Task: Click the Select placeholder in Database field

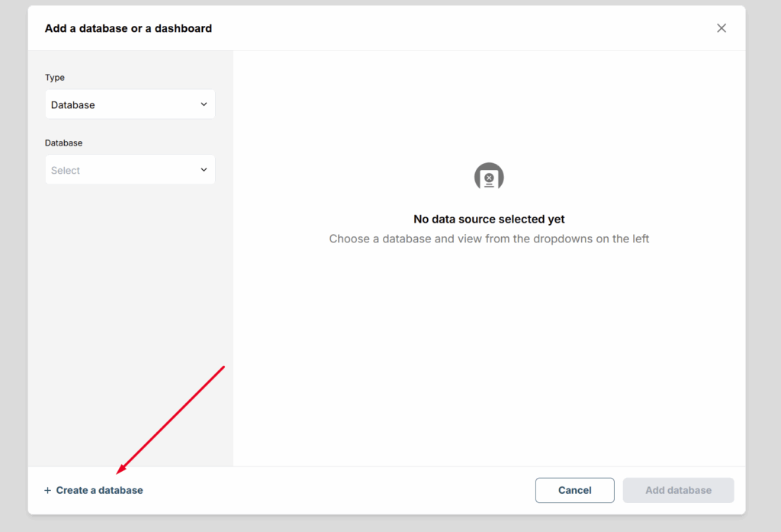Action: pyautogui.click(x=66, y=171)
